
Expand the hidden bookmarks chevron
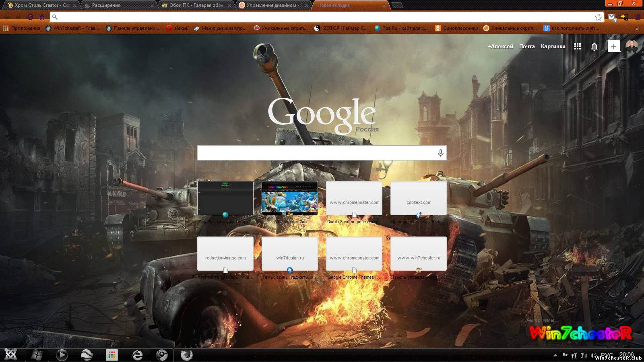637,29
